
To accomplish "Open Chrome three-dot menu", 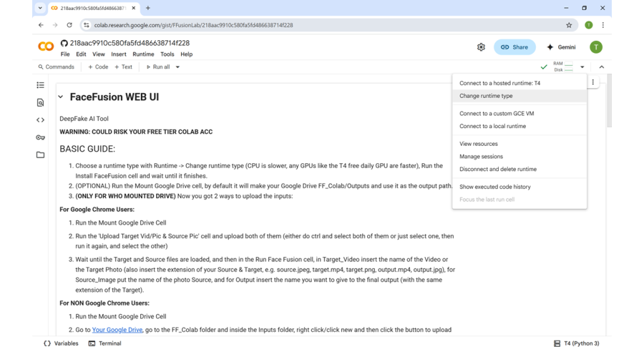I will [603, 25].
